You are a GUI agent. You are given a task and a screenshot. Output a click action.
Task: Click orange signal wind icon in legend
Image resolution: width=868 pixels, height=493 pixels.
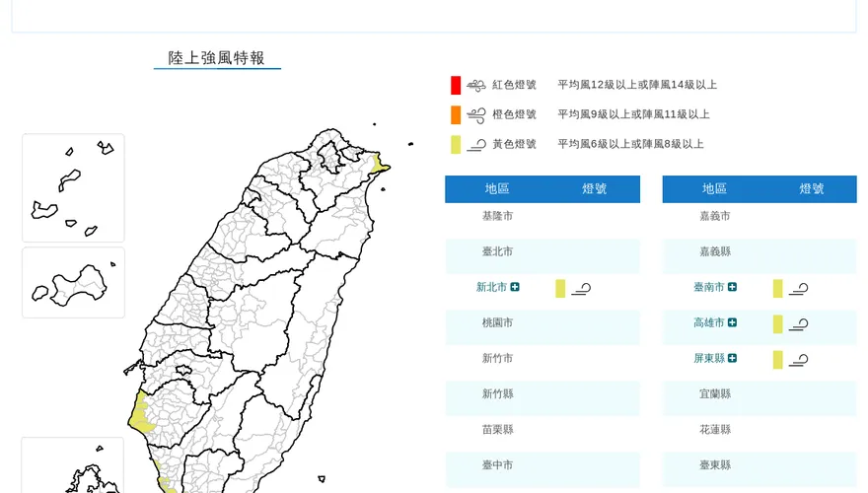point(476,115)
